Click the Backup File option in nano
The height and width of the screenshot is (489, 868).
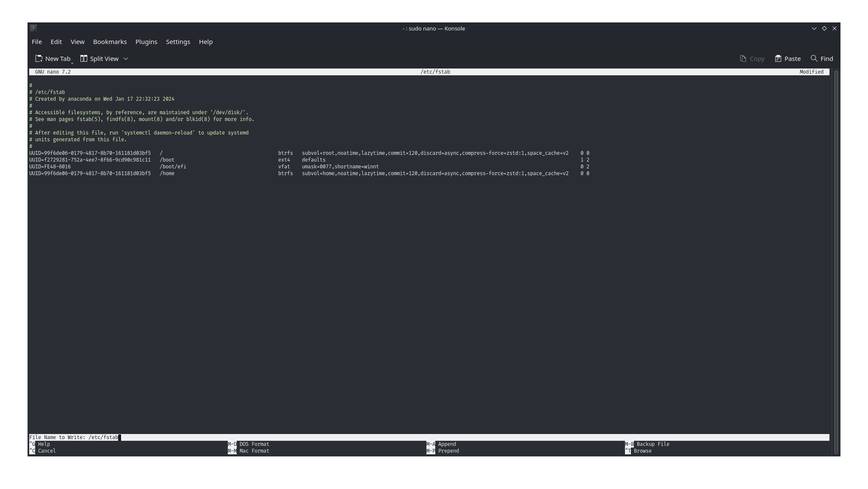pos(652,444)
